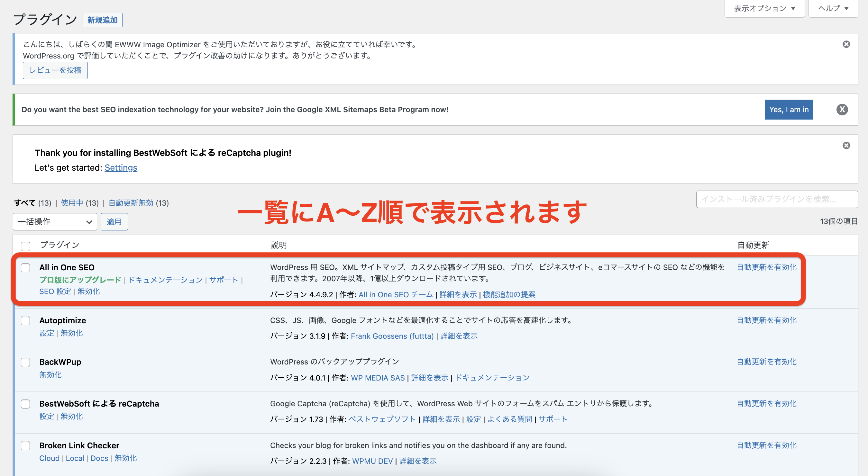Enable auto-updates for BestWebSoft reCaptcha
Viewport: 868px width, 476px height.
coord(767,404)
